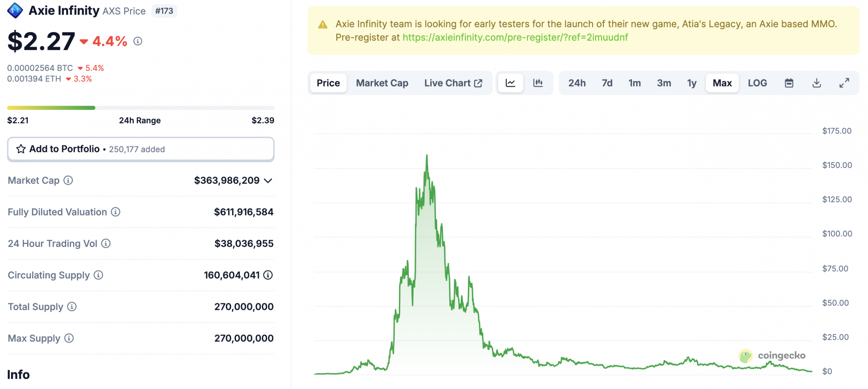Click the price peak on the chart
The image size is (868, 389).
(x=427, y=155)
